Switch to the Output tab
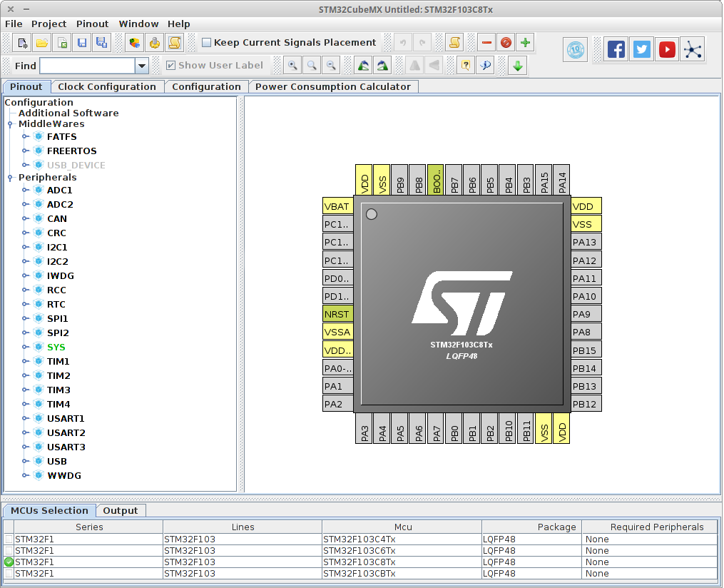 coord(121,510)
